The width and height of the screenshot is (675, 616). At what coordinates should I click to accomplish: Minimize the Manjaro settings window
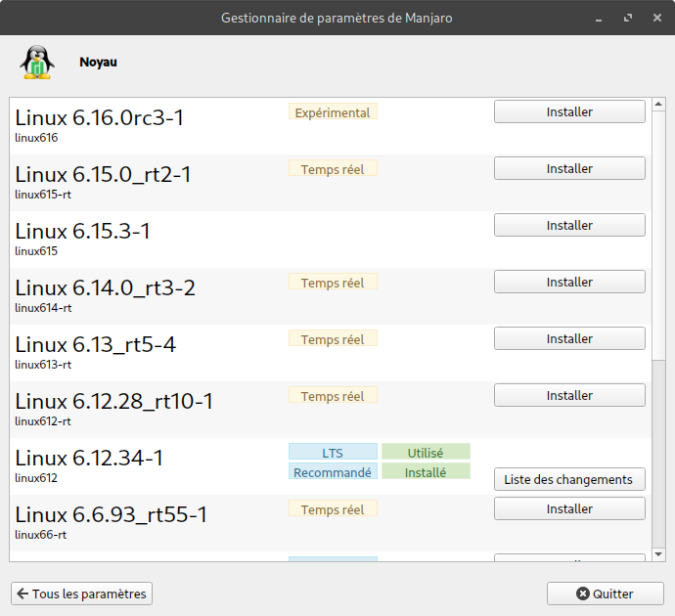(599, 19)
